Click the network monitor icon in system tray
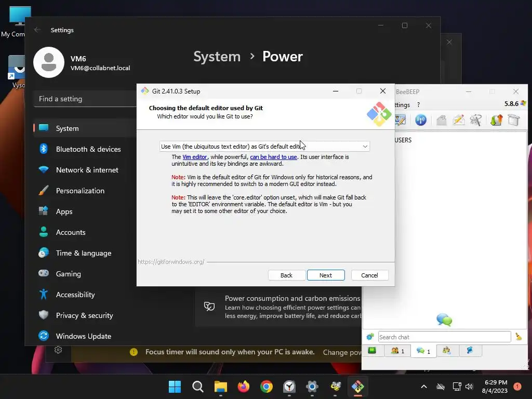This screenshot has width=532, height=399. [x=457, y=387]
